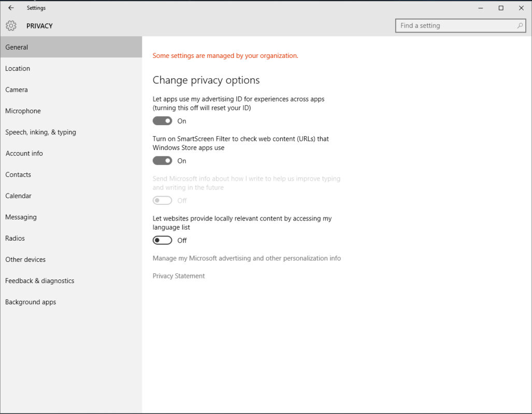Click the Change privacy options heading
This screenshot has height=414, width=532.
[206, 80]
